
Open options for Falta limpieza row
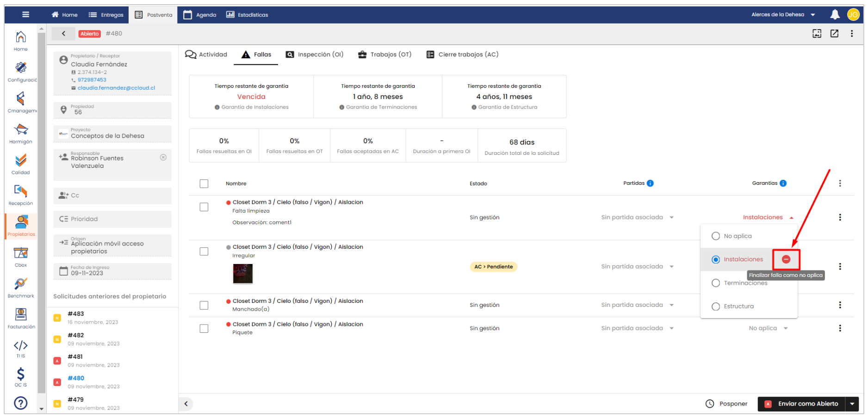[840, 217]
